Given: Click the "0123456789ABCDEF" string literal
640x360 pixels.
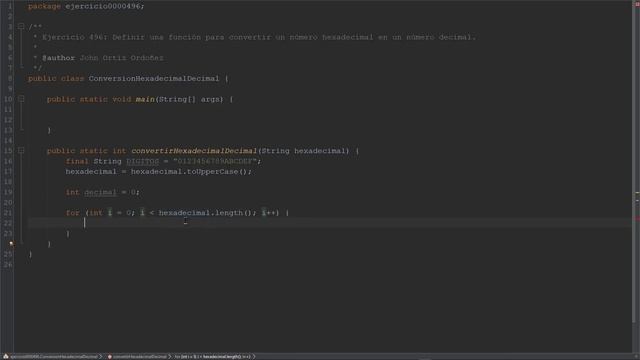Looking at the screenshot, I should coord(215,161).
